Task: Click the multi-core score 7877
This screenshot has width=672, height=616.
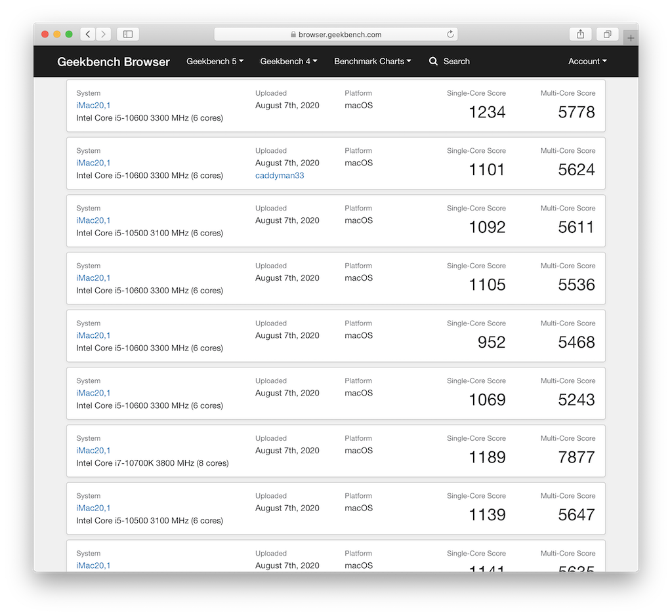Action: coord(576,457)
